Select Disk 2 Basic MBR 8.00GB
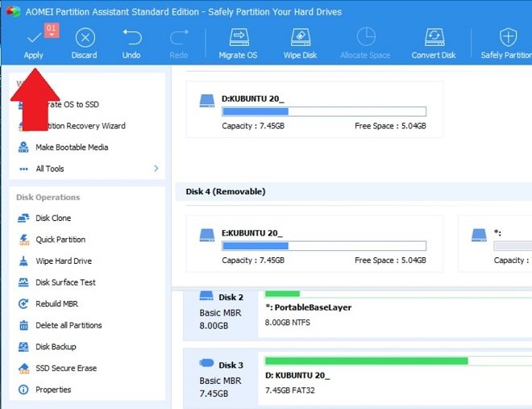Image resolution: width=532 pixels, height=409 pixels. tap(221, 315)
